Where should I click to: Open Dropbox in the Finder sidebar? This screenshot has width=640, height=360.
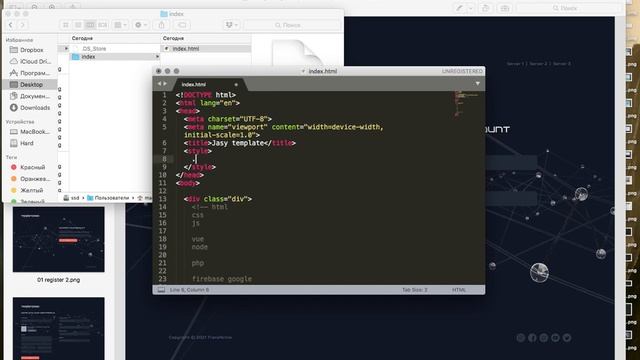coord(31,50)
